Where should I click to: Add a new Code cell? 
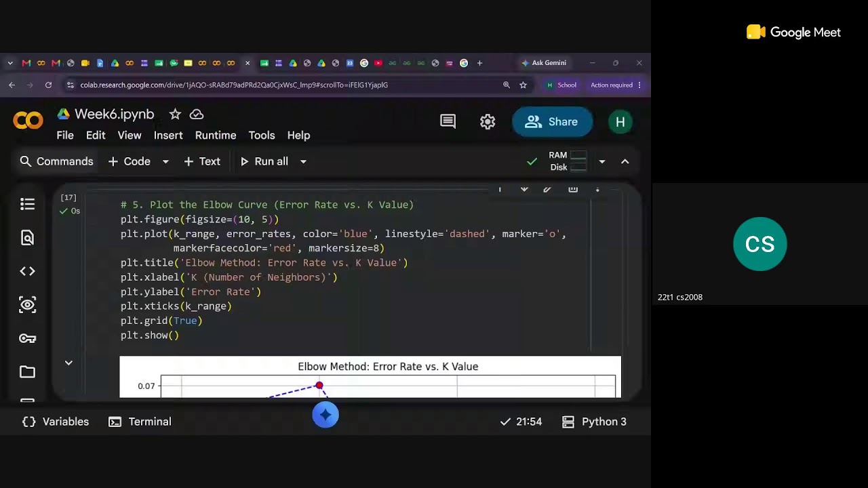point(129,161)
